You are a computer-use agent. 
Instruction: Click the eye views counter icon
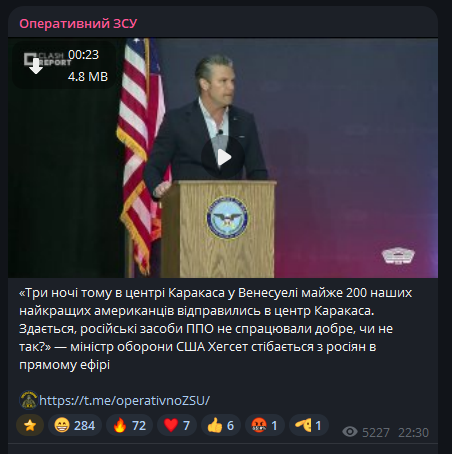point(350,432)
